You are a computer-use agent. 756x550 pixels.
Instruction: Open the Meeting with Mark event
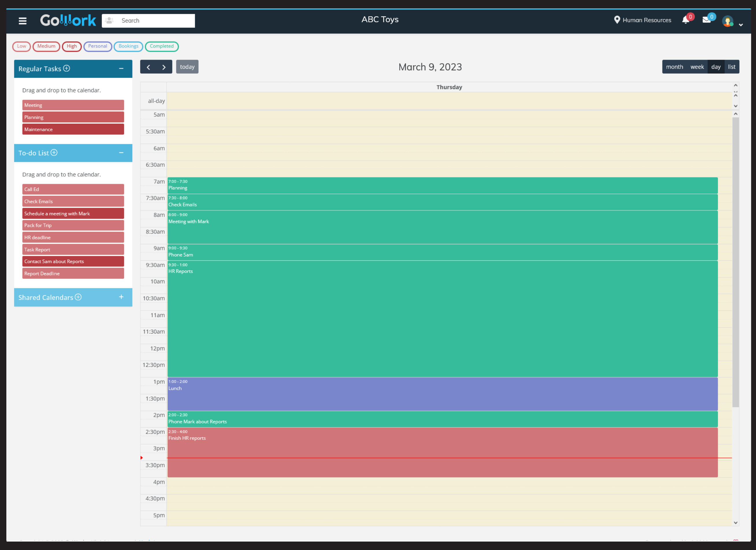point(442,227)
